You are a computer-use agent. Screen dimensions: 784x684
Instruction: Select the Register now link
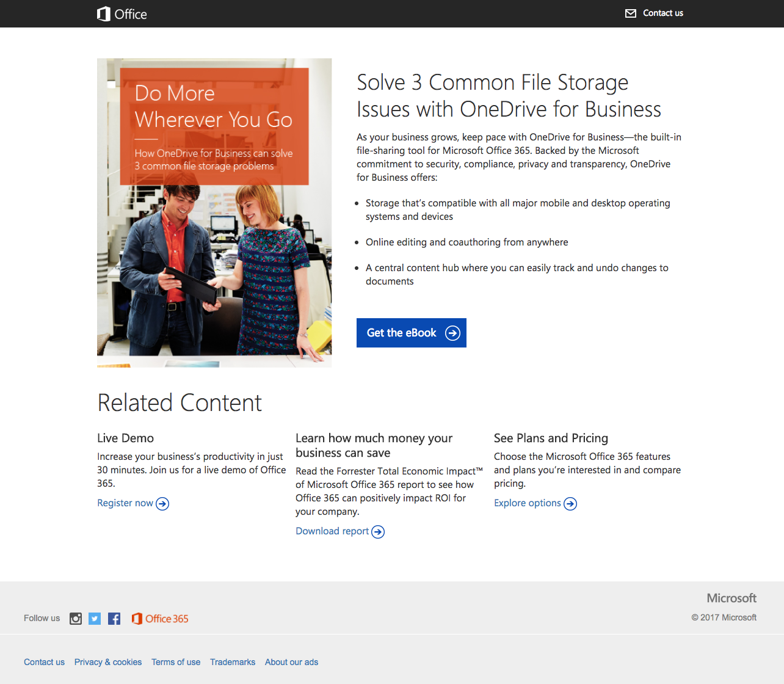tap(125, 503)
